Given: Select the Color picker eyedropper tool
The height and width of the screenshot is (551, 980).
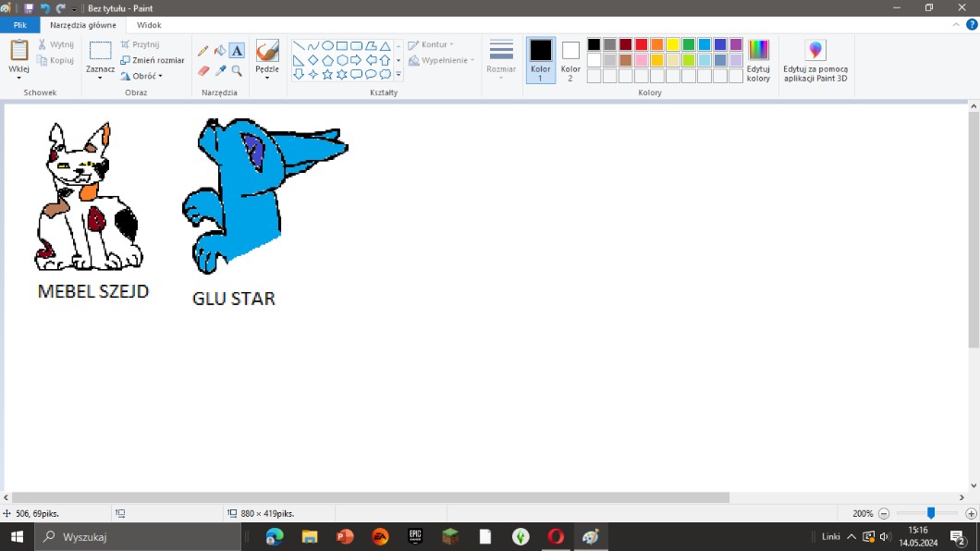Looking at the screenshot, I should 220,70.
